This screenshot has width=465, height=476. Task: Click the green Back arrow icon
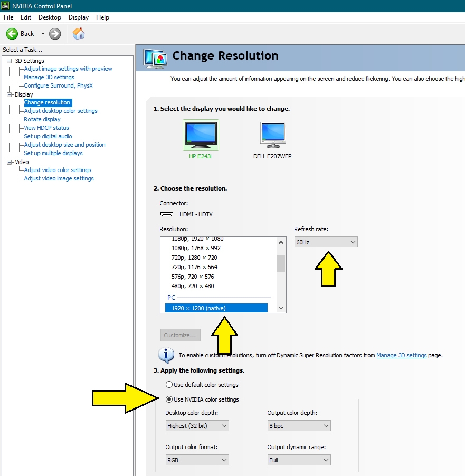point(12,34)
